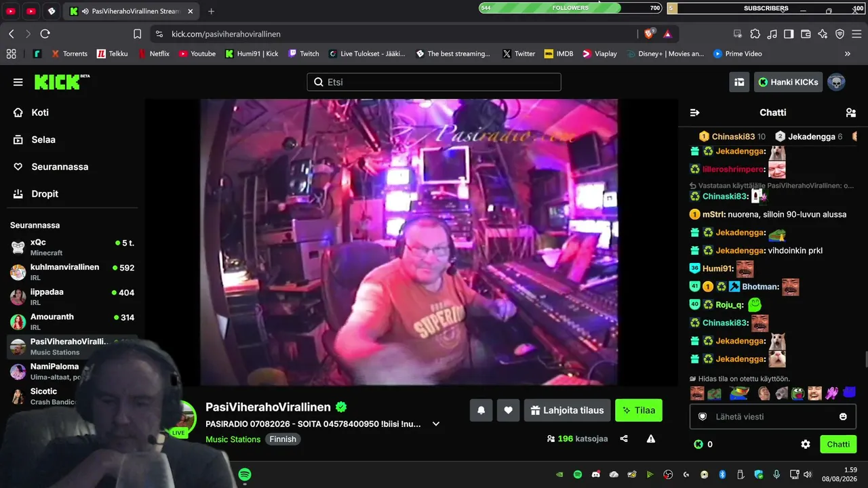Open the Seurannassa sidebar item
Image resolution: width=868 pixels, height=488 pixels.
pos(73,167)
